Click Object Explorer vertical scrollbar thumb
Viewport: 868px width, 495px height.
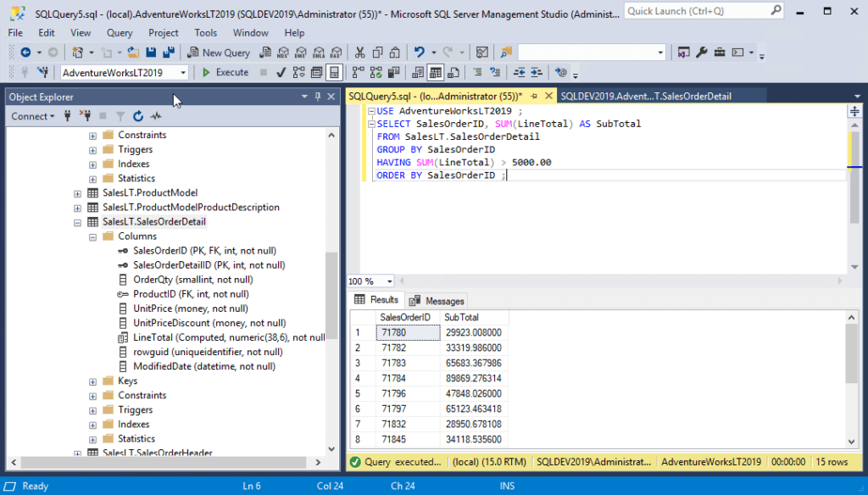click(331, 295)
